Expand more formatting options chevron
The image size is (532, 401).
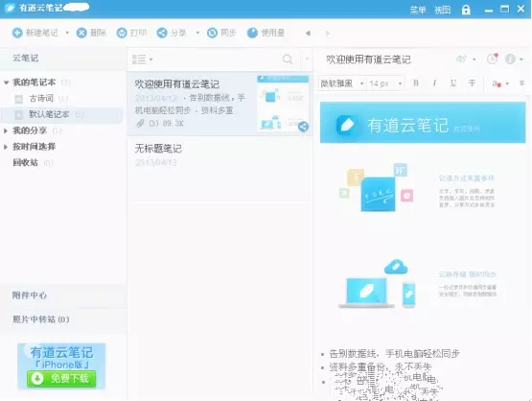pyautogui.click(x=522, y=83)
